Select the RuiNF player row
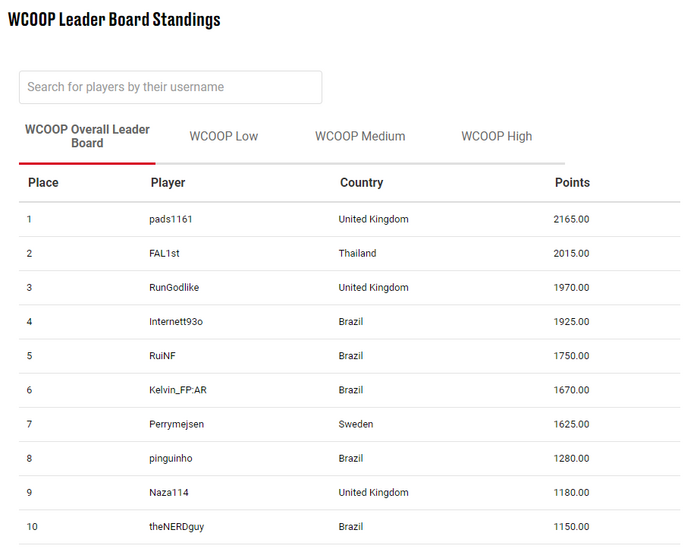The width and height of the screenshot is (700, 552). (x=350, y=356)
